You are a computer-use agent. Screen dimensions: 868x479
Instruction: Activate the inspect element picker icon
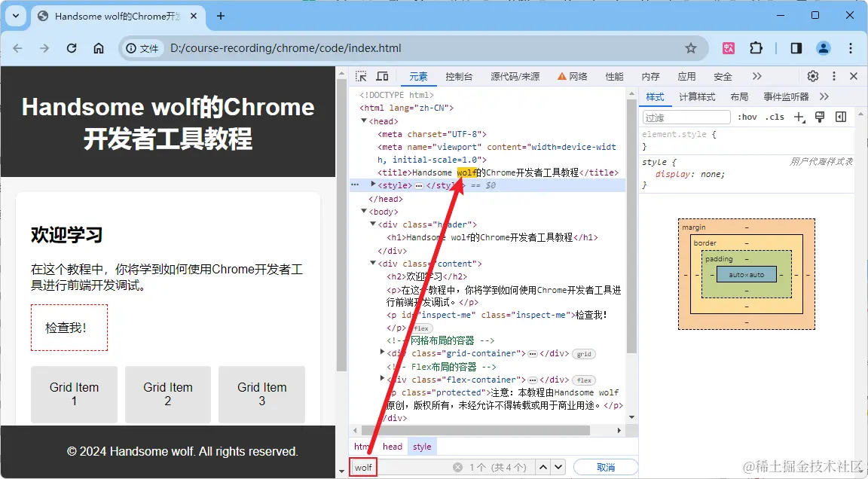[x=361, y=76]
